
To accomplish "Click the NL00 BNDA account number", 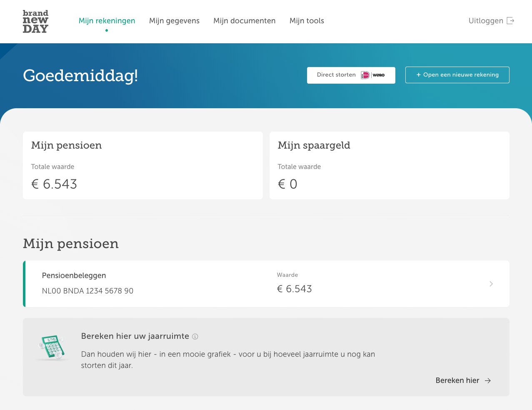I will (x=87, y=291).
